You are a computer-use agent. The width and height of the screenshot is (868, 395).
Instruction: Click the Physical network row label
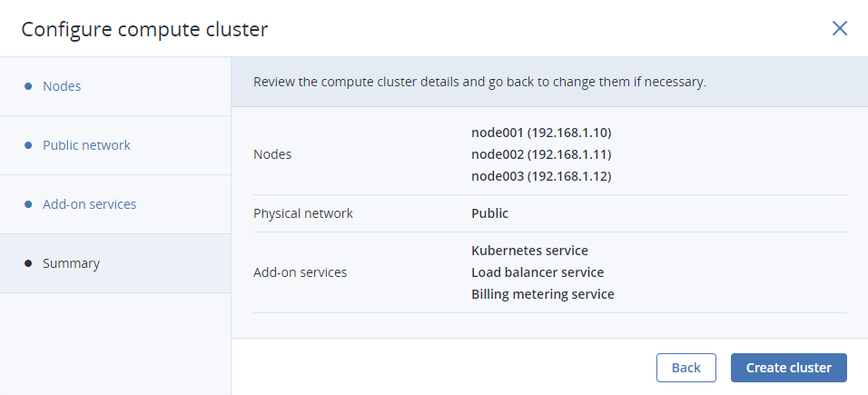pos(303,213)
